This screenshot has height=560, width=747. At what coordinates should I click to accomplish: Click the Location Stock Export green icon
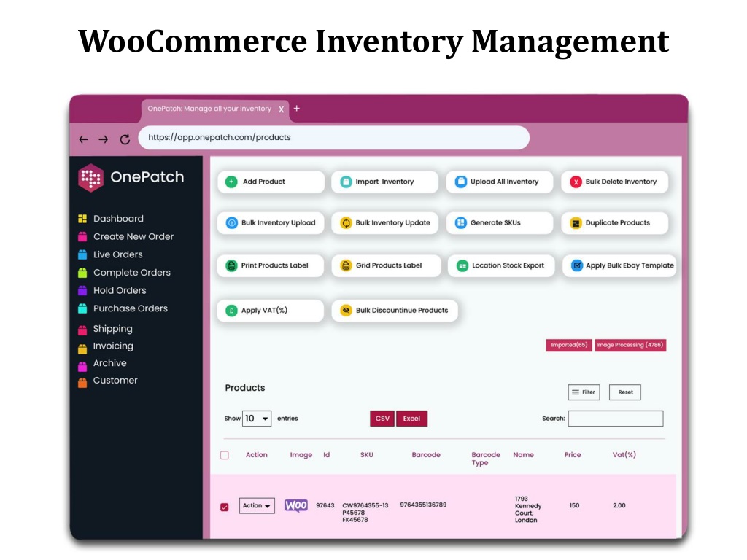point(462,265)
